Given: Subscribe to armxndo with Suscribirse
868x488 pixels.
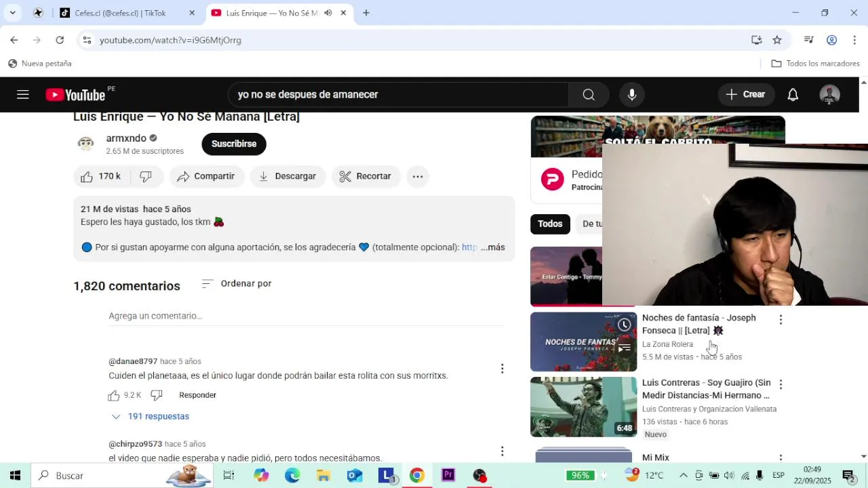Looking at the screenshot, I should tap(234, 144).
